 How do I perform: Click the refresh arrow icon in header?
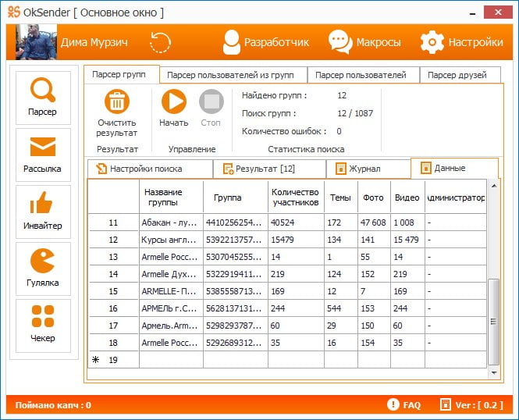160,42
